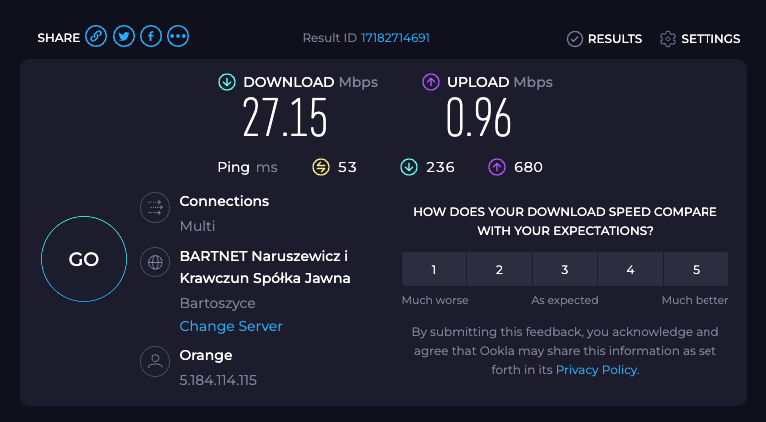
Task: Copy the result link via share link icon
Action: (96, 37)
